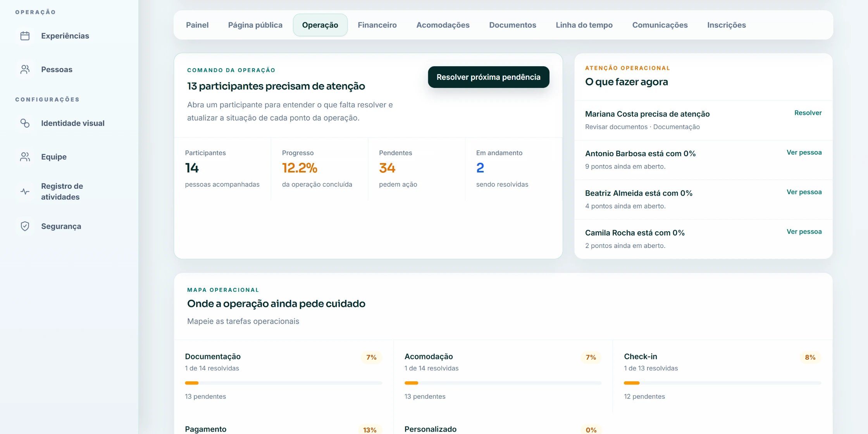Click the Segurança shield icon
Screen dimensions: 868x434
(25, 226)
